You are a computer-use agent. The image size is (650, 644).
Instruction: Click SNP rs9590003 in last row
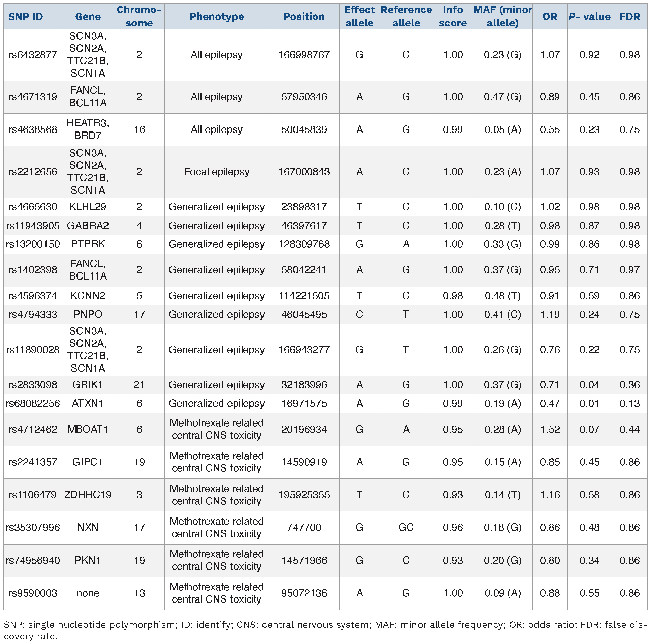(x=33, y=593)
